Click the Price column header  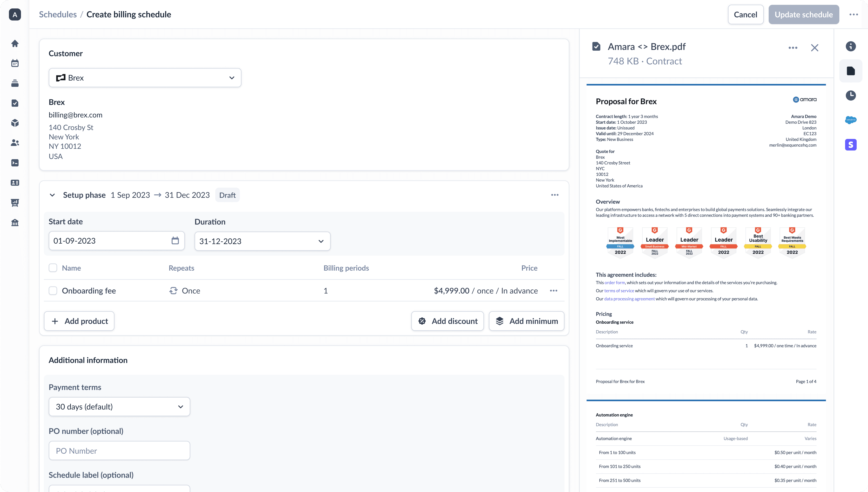(x=529, y=268)
